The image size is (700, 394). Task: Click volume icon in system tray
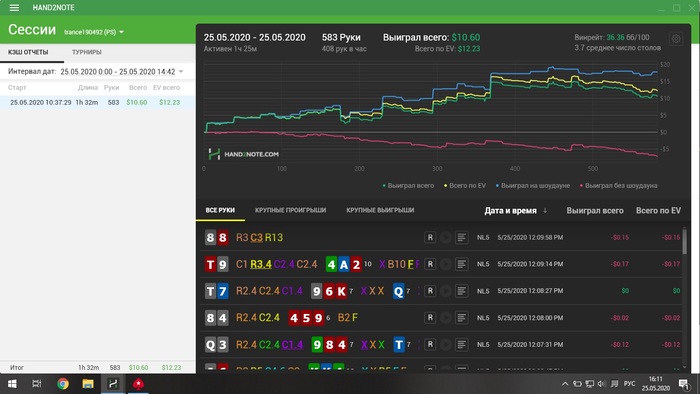pyautogui.click(x=601, y=384)
